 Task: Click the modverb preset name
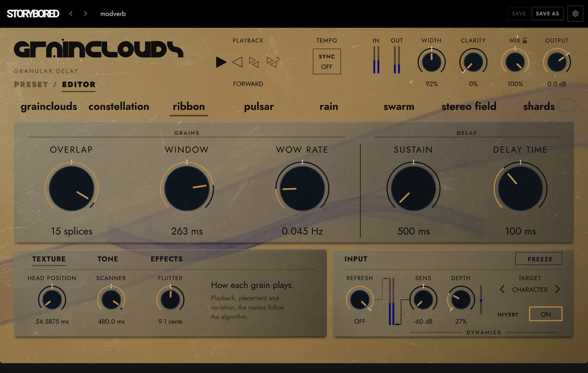click(113, 14)
